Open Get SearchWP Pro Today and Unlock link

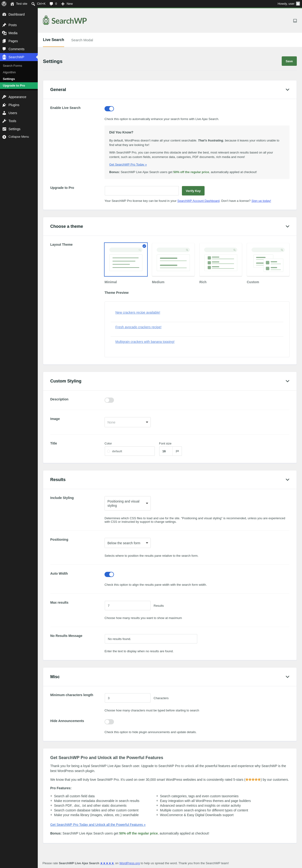pos(98,825)
